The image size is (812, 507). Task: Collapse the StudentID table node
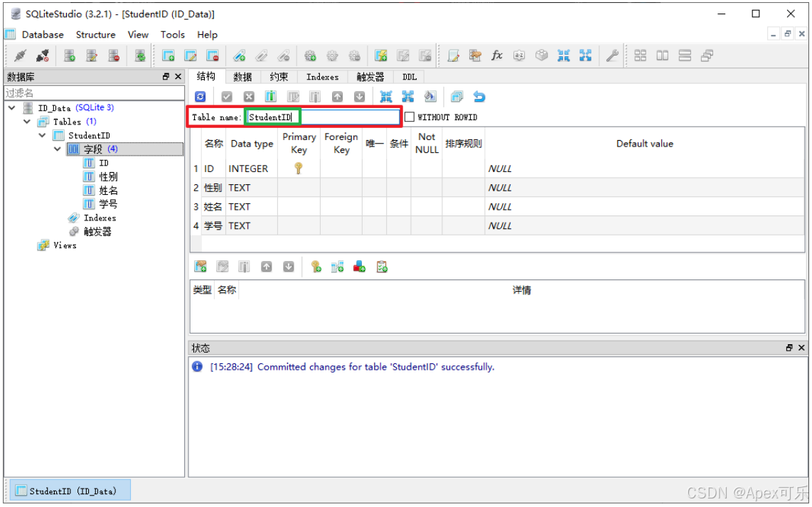pos(43,135)
